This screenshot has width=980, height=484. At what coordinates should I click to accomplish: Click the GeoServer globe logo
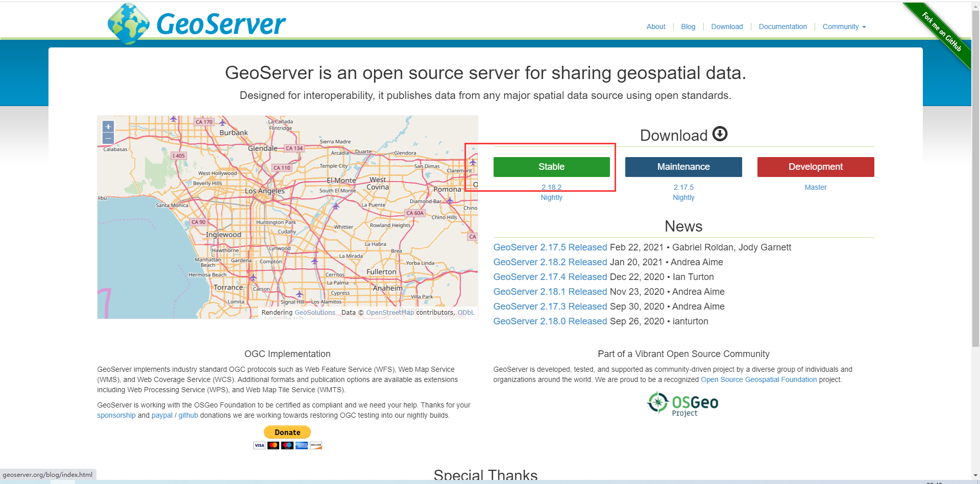point(129,23)
